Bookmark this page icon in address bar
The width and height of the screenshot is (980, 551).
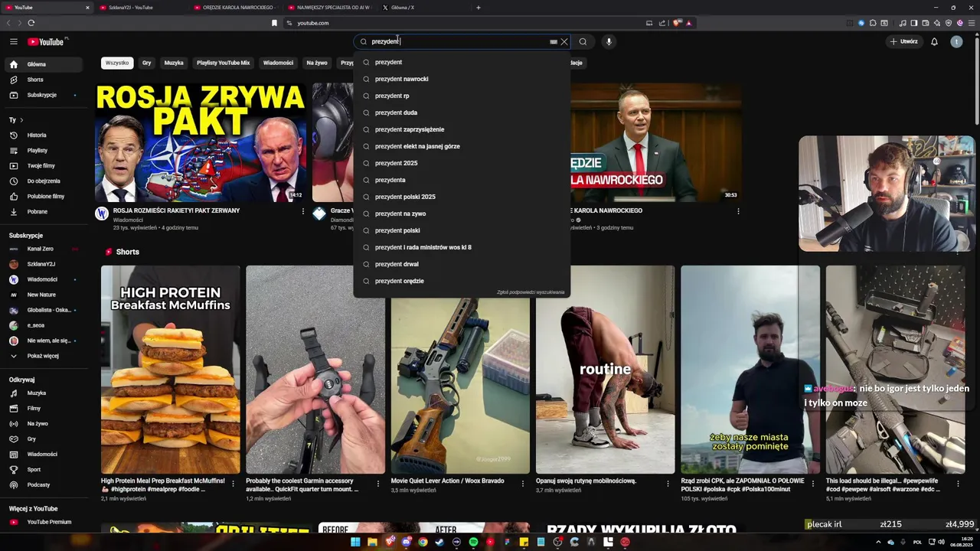pyautogui.click(x=274, y=23)
